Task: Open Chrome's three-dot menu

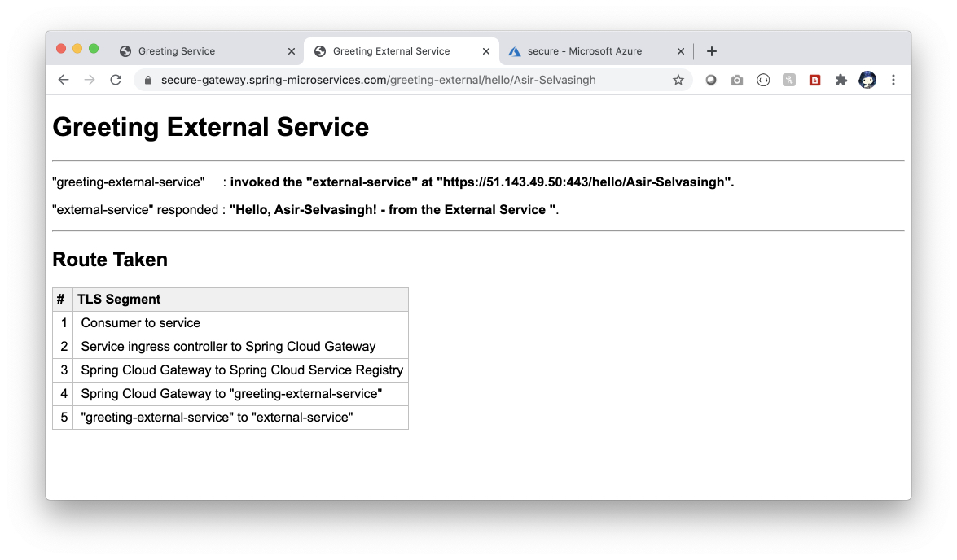Action: 893,80
